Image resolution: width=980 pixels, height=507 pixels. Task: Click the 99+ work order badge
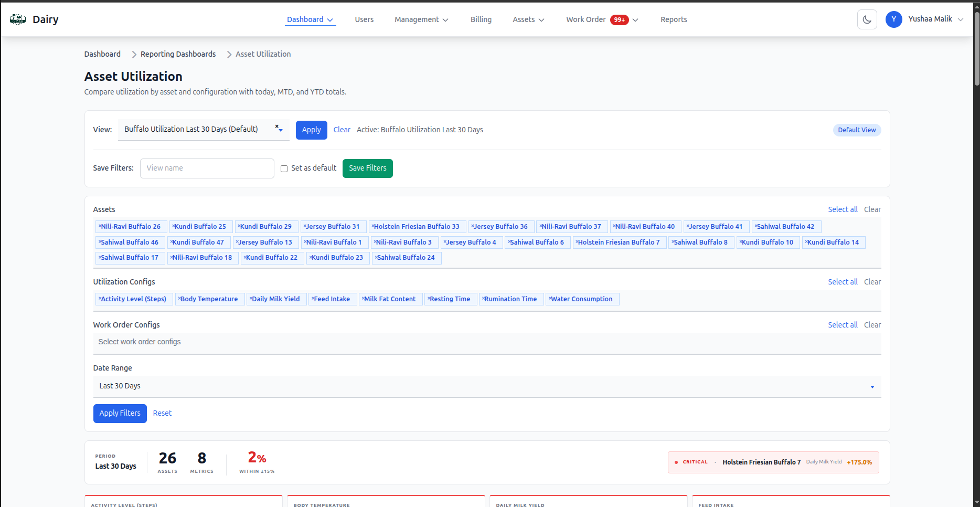tap(620, 20)
